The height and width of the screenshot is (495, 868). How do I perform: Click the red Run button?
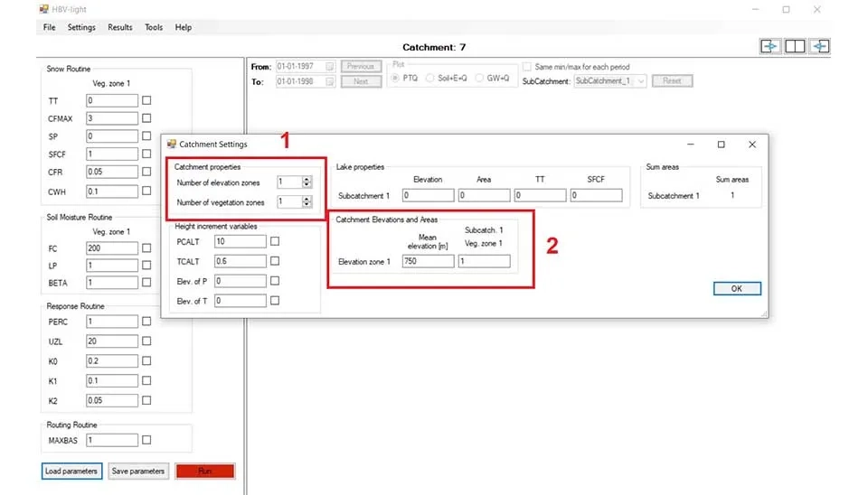[x=204, y=471]
